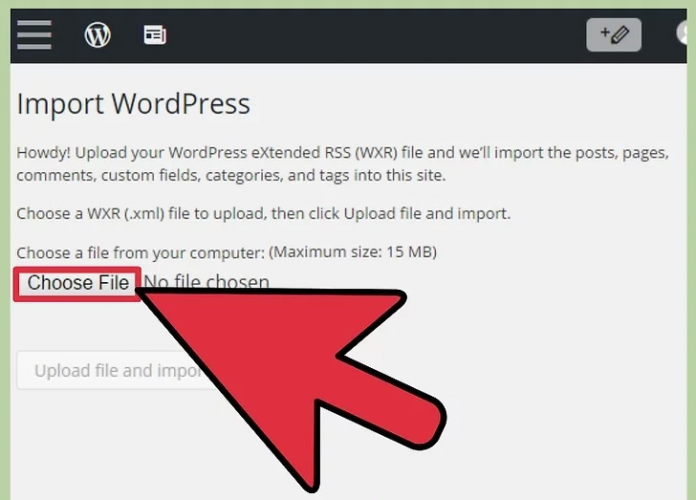The height and width of the screenshot is (500, 696).
Task: Click the 'Choose a file from your computer' label
Action: (x=140, y=251)
